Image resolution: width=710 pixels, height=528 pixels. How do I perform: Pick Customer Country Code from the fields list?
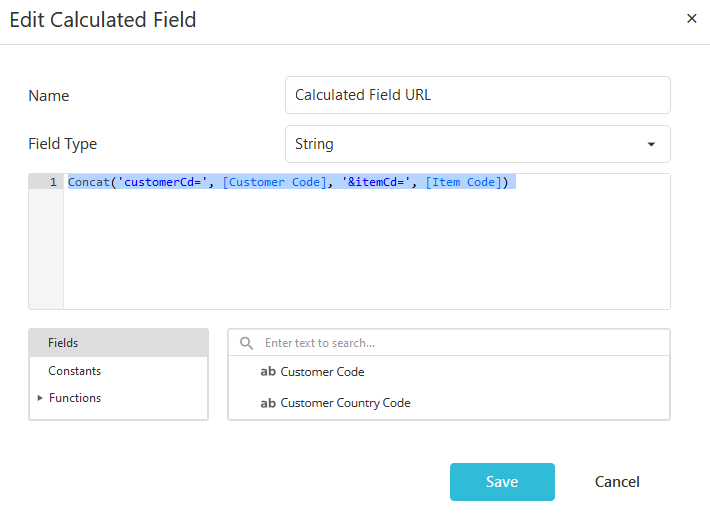pos(345,403)
